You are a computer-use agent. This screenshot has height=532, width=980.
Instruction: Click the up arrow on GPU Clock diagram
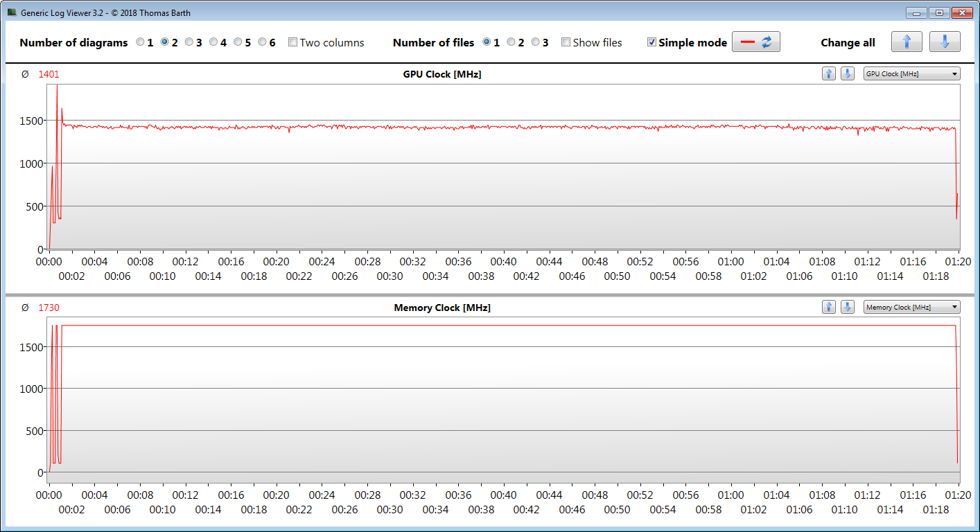click(x=829, y=73)
